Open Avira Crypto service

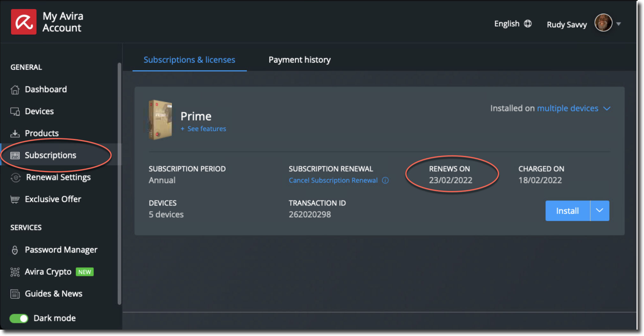click(x=48, y=272)
